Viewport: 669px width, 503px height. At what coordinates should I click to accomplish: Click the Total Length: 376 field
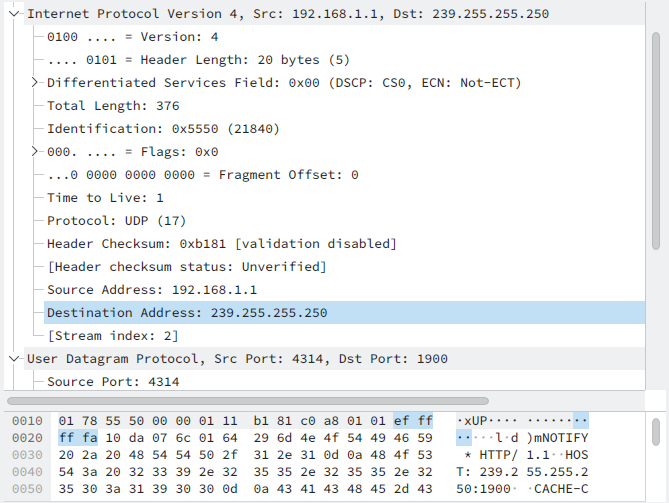(x=113, y=106)
